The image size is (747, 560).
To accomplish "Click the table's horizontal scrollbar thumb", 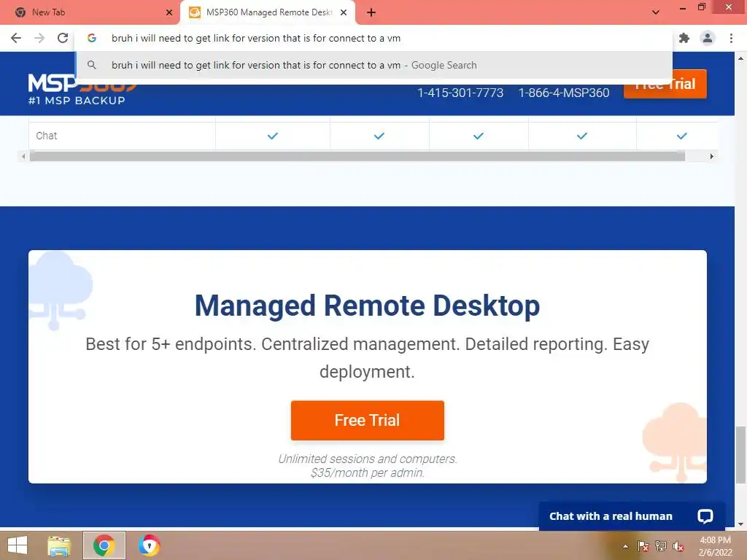I will point(357,156).
